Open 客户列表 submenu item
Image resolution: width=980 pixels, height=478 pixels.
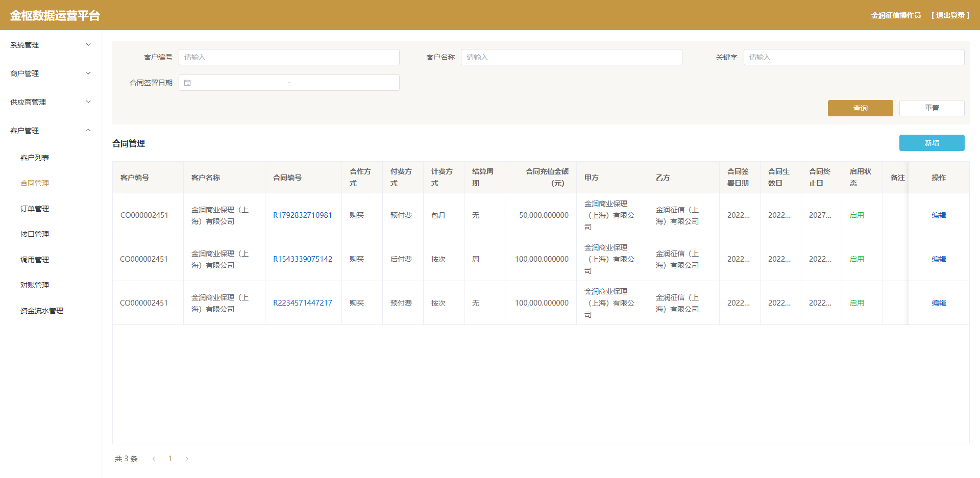[x=35, y=158]
